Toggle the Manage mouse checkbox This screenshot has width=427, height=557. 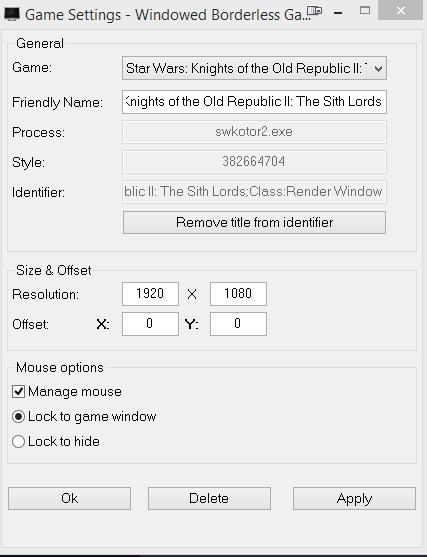(18, 391)
